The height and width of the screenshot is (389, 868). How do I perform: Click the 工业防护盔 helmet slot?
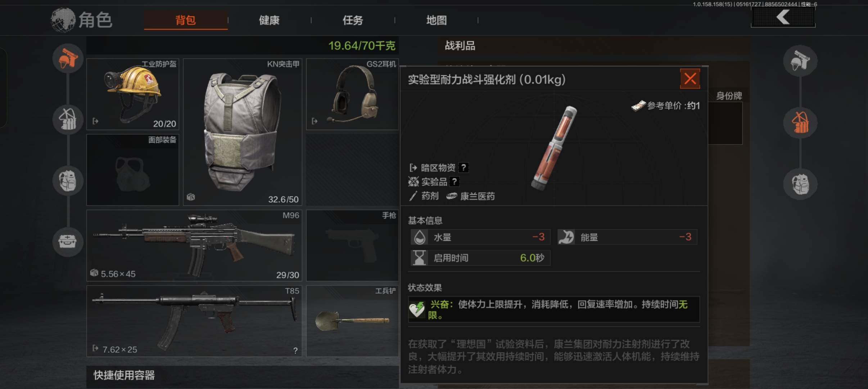pos(133,94)
